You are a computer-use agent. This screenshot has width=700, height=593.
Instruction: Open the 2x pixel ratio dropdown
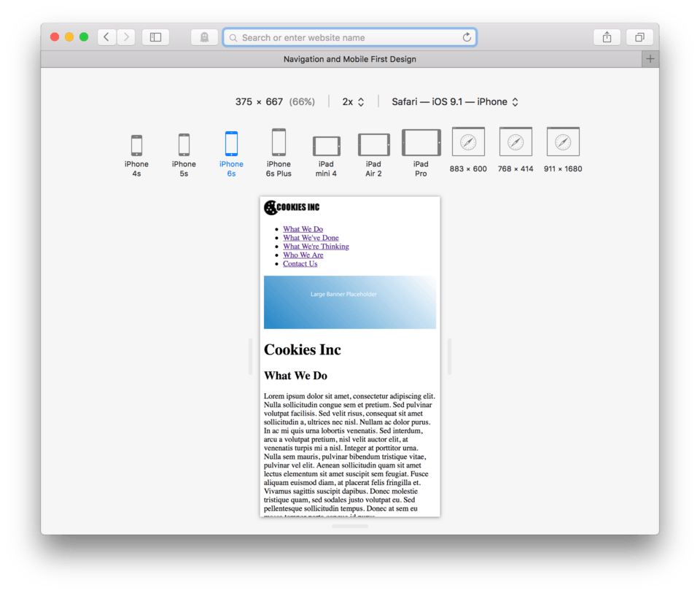[353, 102]
